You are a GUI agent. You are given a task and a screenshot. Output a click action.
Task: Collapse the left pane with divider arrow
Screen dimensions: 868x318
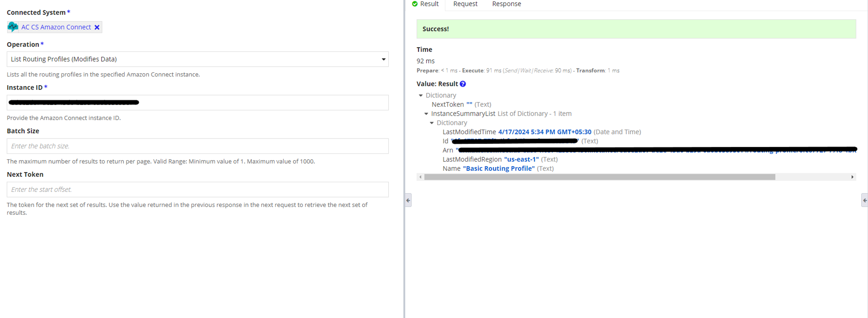coord(408,200)
